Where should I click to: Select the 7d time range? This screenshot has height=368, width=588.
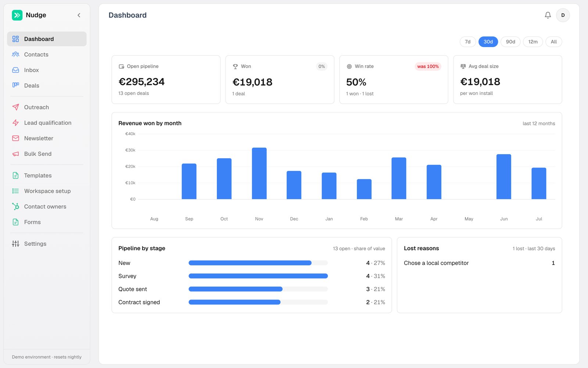[467, 42]
